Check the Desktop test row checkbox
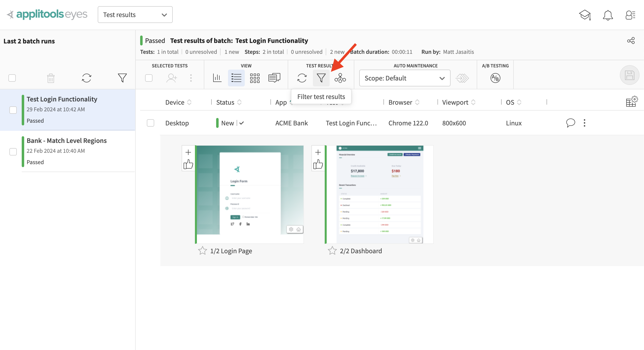This screenshot has height=350, width=644. coord(151,123)
